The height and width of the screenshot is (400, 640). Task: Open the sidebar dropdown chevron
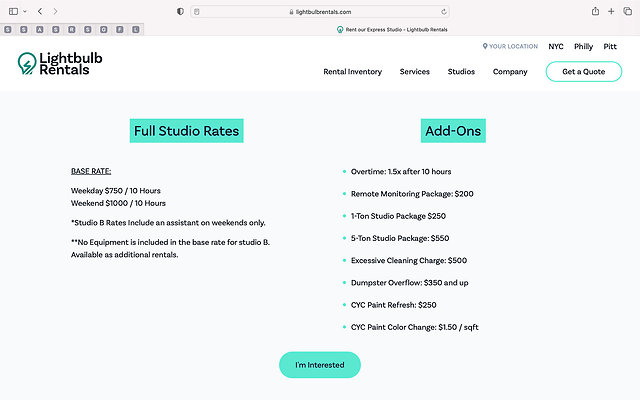tap(25, 11)
